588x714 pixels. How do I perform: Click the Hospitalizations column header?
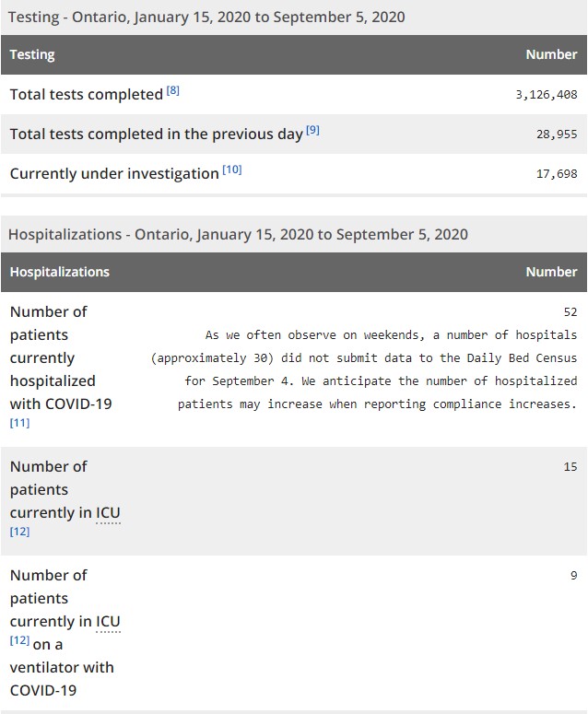59,272
